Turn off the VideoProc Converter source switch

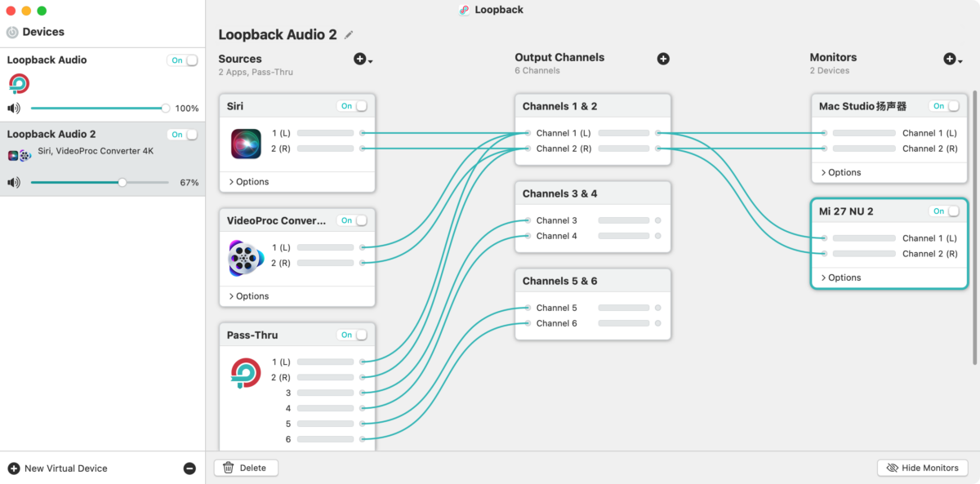(x=352, y=220)
